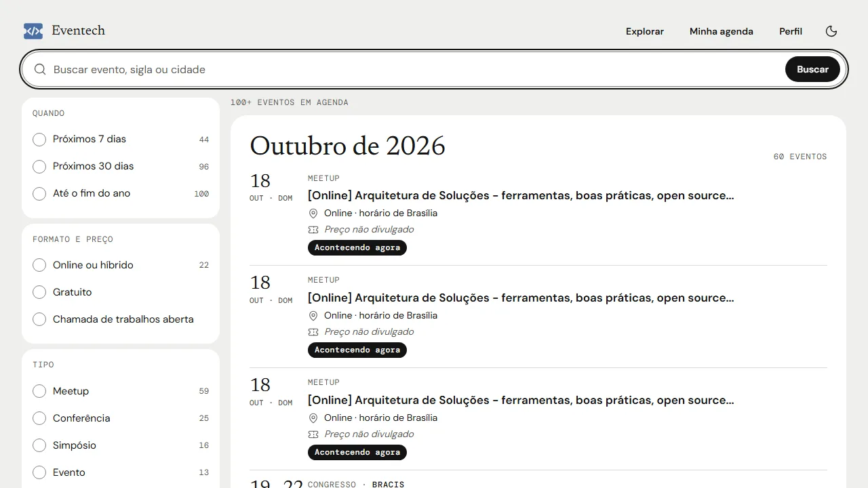The image size is (868, 488).
Task: Enable the Online ou híbrido filter
Action: click(121, 265)
